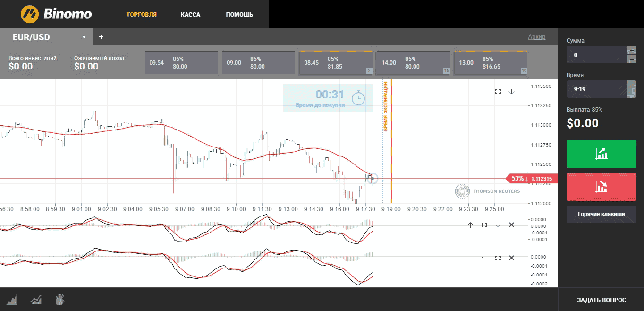
Task: Click the badge 16 on 14:00 card
Action: coord(446,71)
